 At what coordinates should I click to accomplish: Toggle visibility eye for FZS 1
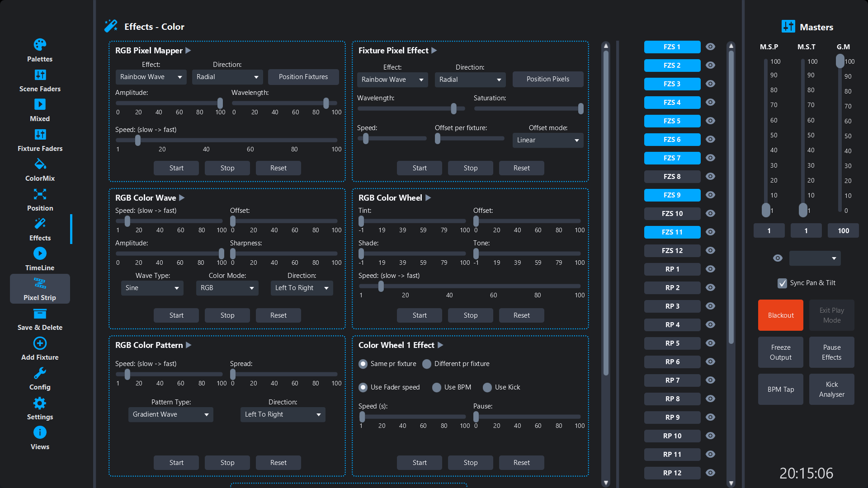point(710,47)
